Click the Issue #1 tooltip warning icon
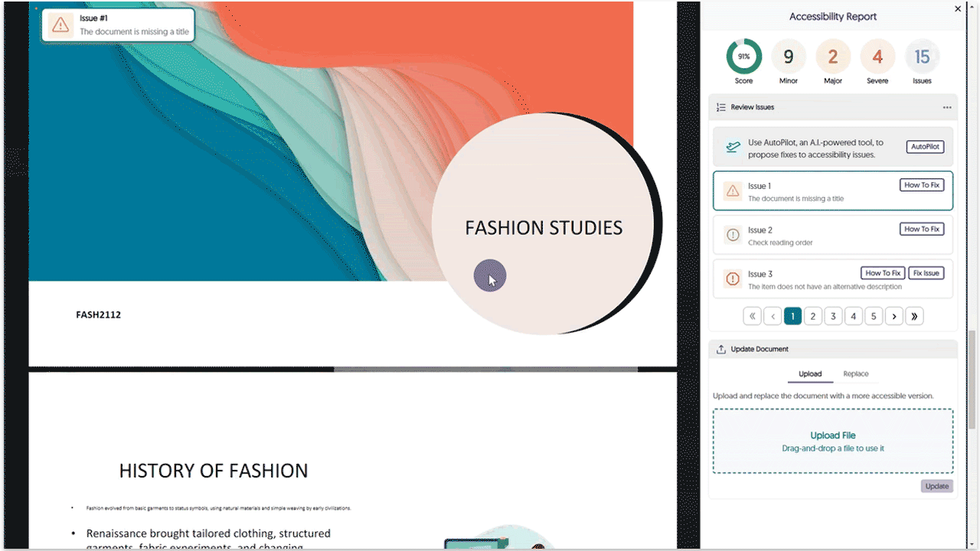This screenshot has width=980, height=551. 60,24
